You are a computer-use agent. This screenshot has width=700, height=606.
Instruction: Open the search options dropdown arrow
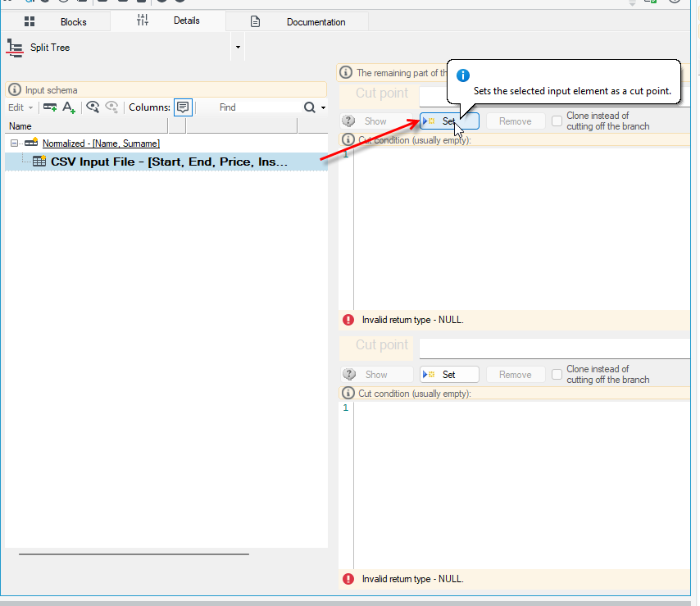tap(323, 107)
